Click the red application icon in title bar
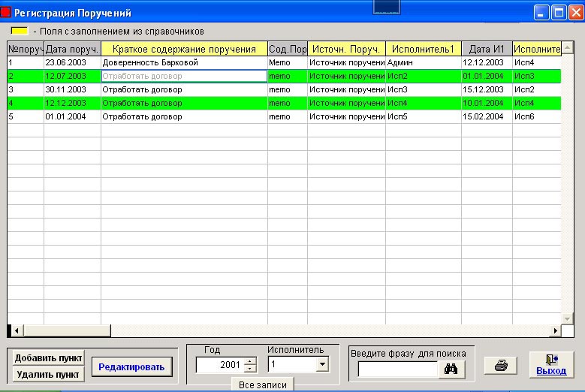This screenshot has height=392, width=585. [6, 13]
